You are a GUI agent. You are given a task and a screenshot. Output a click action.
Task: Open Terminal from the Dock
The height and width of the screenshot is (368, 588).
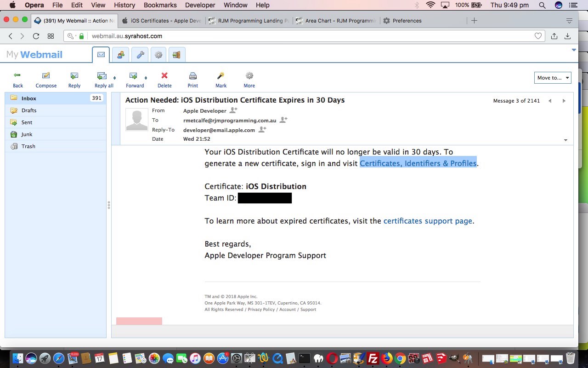[304, 358]
